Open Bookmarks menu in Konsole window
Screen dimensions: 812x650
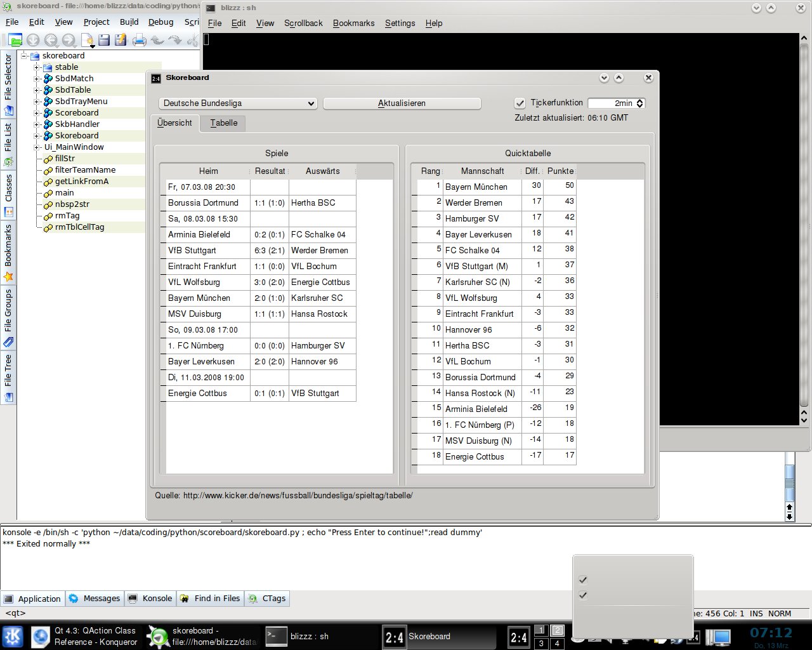pos(353,23)
